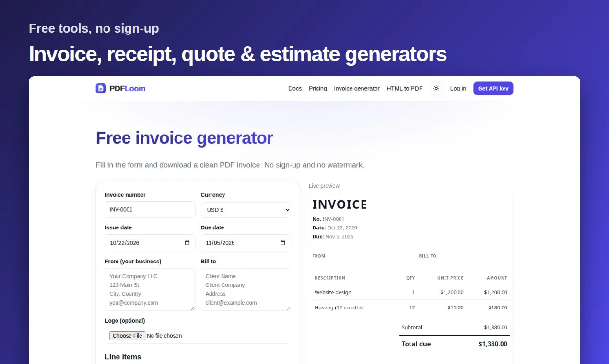Click the Issue date field
This screenshot has width=609, height=364.
coord(150,243)
